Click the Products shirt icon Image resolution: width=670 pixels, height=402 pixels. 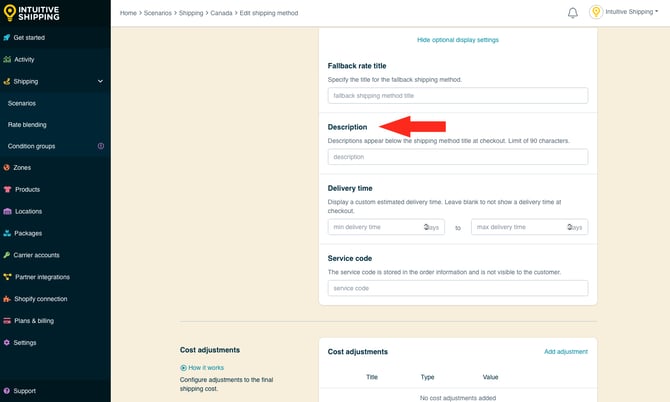(7, 189)
